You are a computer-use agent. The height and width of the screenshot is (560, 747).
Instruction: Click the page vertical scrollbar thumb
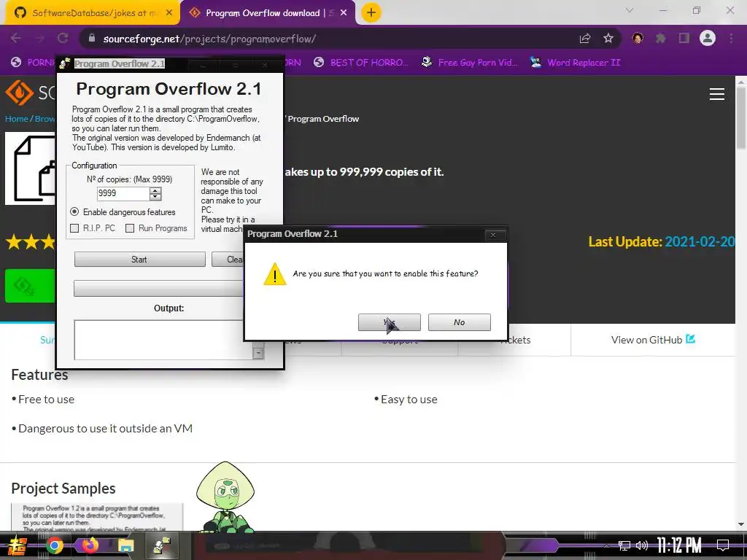tap(741, 117)
